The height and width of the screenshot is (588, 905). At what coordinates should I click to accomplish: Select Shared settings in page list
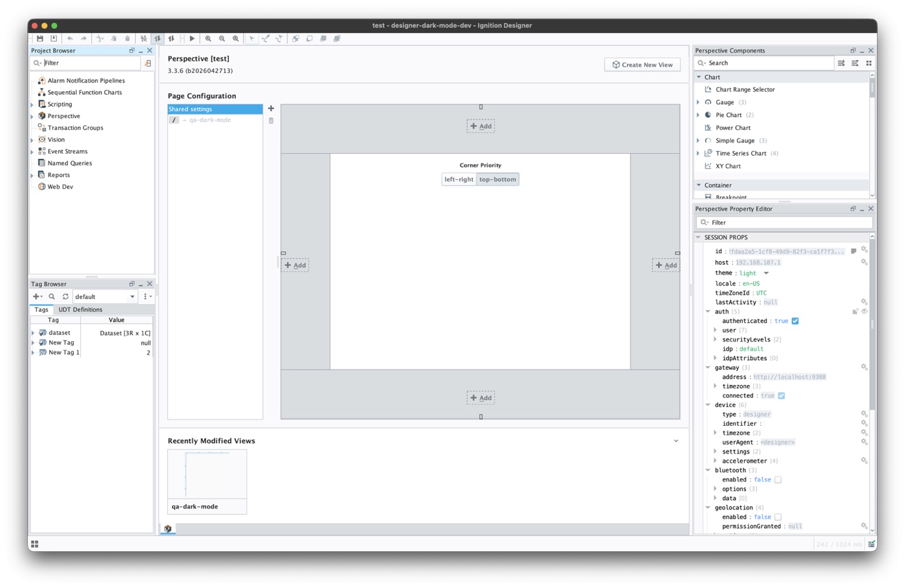pyautogui.click(x=215, y=109)
